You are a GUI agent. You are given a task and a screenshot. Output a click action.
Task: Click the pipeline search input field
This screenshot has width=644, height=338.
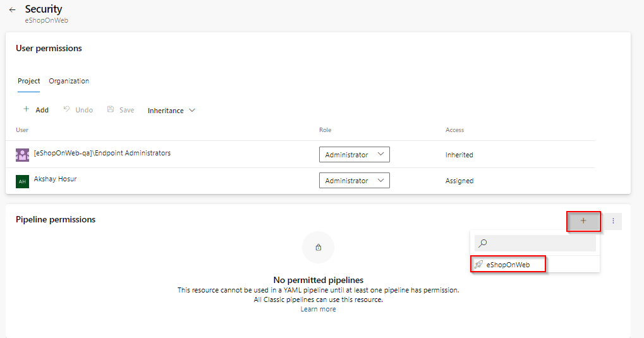[x=535, y=243]
